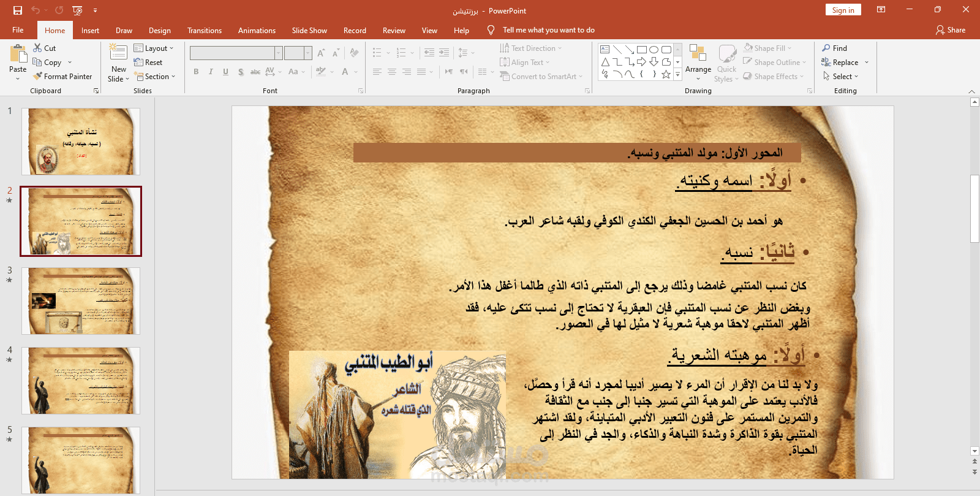Open the Line Spacing dropdown
Screen dimensions: 980x496
467,53
